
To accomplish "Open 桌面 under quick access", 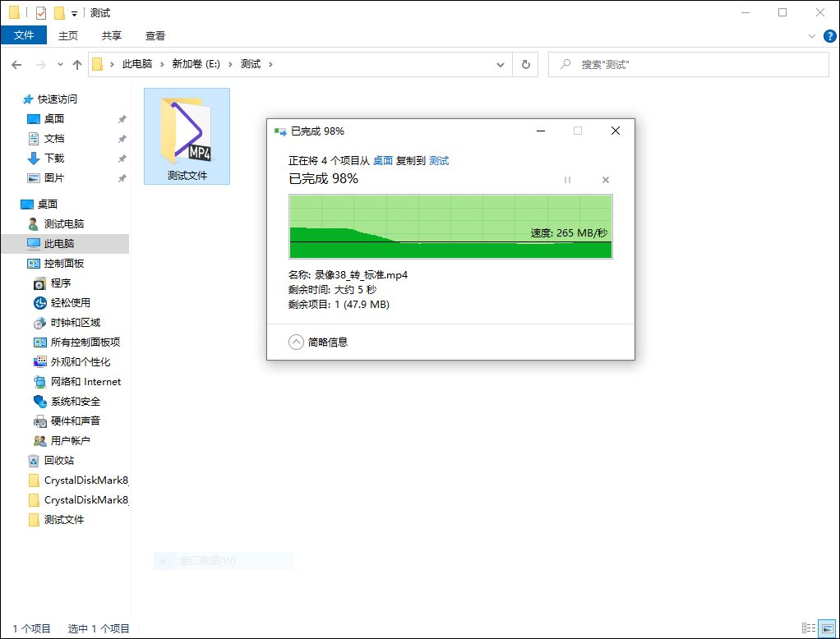I will click(54, 119).
